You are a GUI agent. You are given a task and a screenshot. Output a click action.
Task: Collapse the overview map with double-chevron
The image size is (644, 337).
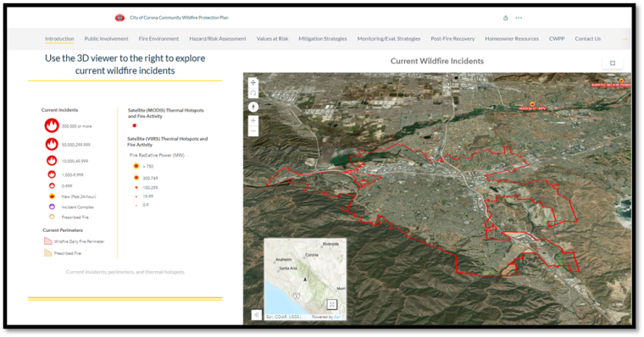pos(256,315)
